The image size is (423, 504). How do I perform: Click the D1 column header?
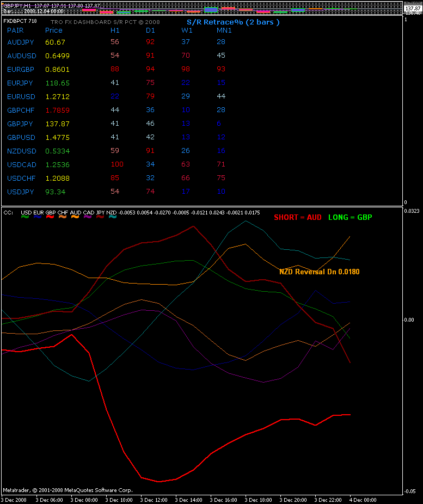150,30
